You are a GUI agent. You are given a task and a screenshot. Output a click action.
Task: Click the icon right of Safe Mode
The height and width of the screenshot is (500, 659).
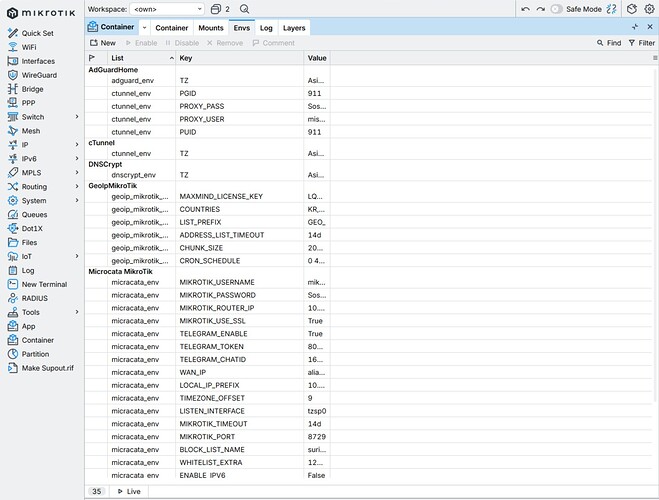click(x=612, y=9)
